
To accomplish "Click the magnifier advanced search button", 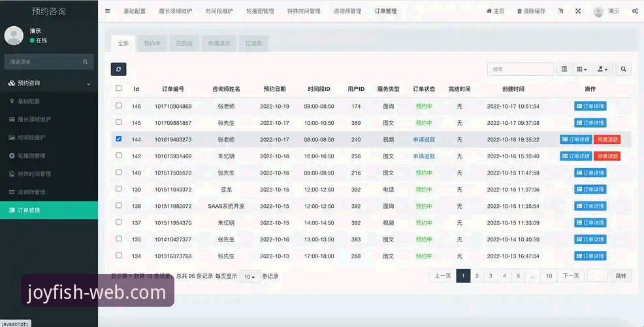I will pyautogui.click(x=624, y=69).
